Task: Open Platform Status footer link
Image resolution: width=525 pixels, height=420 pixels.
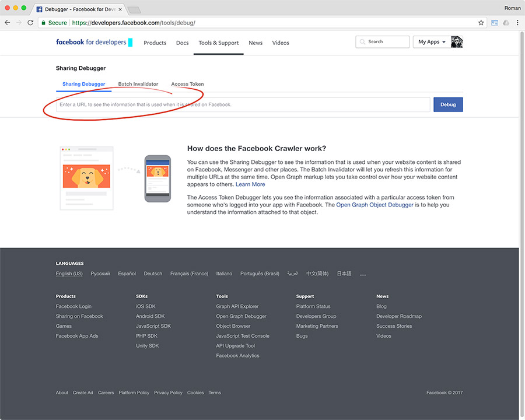Action: pos(313,306)
